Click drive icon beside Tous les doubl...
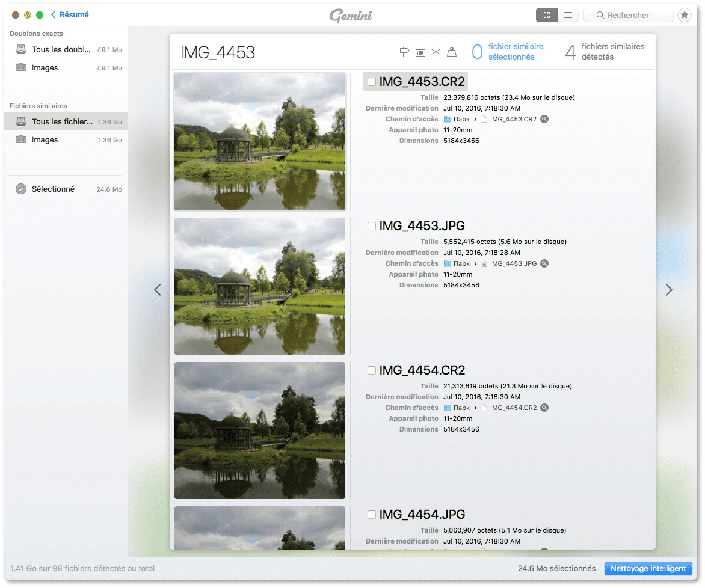The height and width of the screenshot is (588, 705). point(20,49)
